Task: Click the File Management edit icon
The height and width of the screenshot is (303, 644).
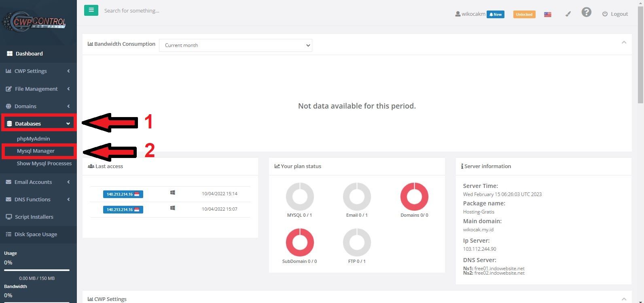Action: tap(8, 89)
